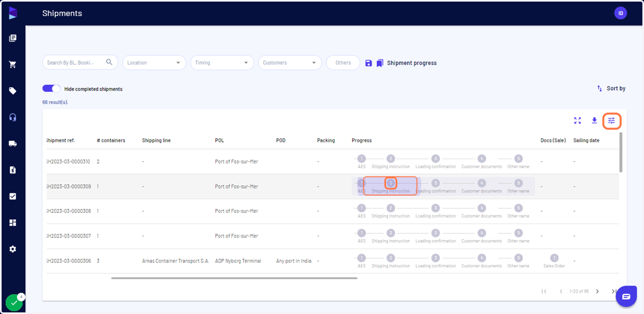Click the green checkmark badge button
This screenshot has height=314, width=644.
(x=14, y=303)
